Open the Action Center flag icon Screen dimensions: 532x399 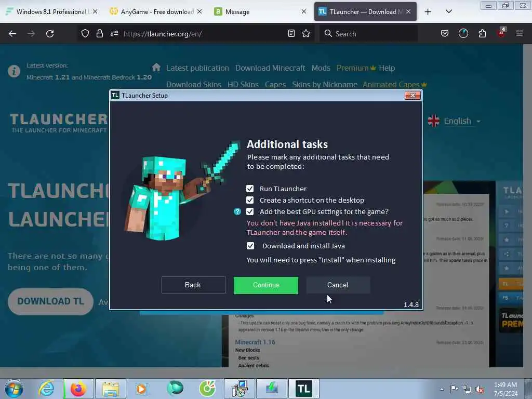click(454, 389)
